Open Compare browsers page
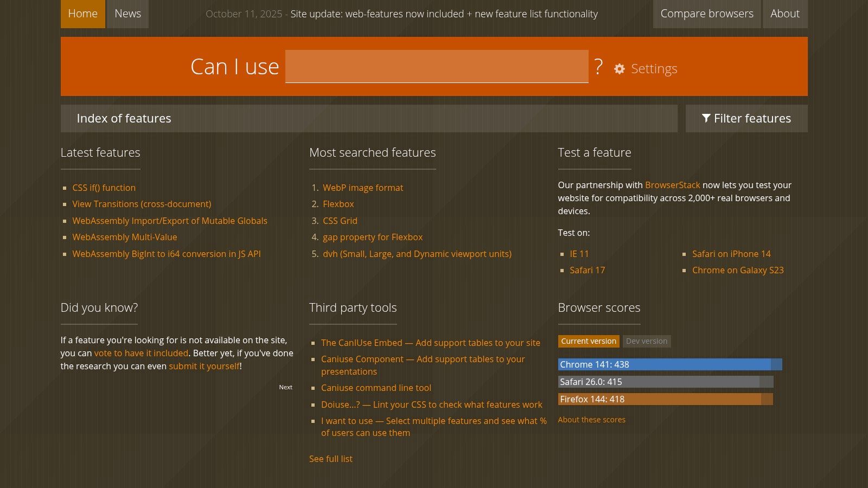Screen dimensions: 868x488 (x=707, y=14)
